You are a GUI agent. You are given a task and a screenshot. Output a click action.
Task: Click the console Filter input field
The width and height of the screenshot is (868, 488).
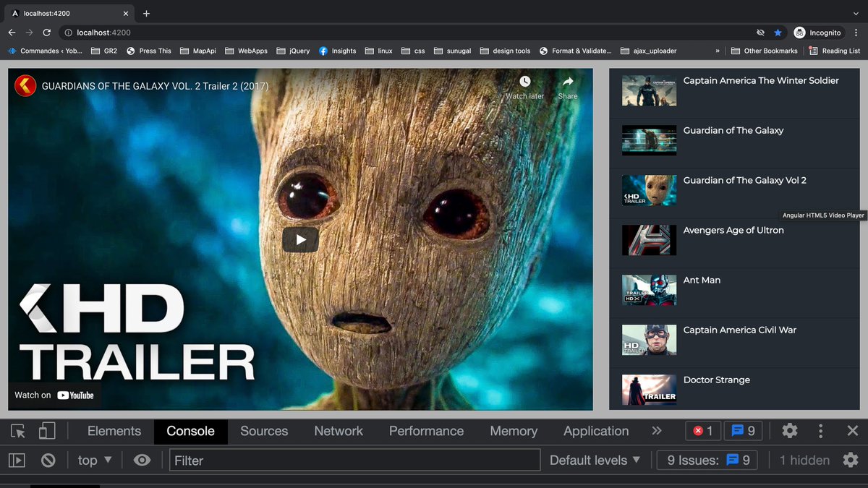pos(354,461)
